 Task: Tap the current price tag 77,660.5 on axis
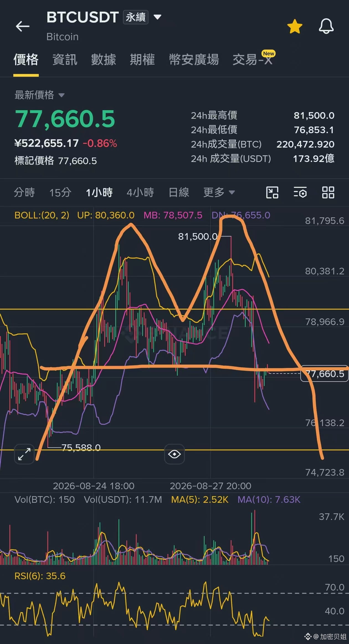(324, 373)
